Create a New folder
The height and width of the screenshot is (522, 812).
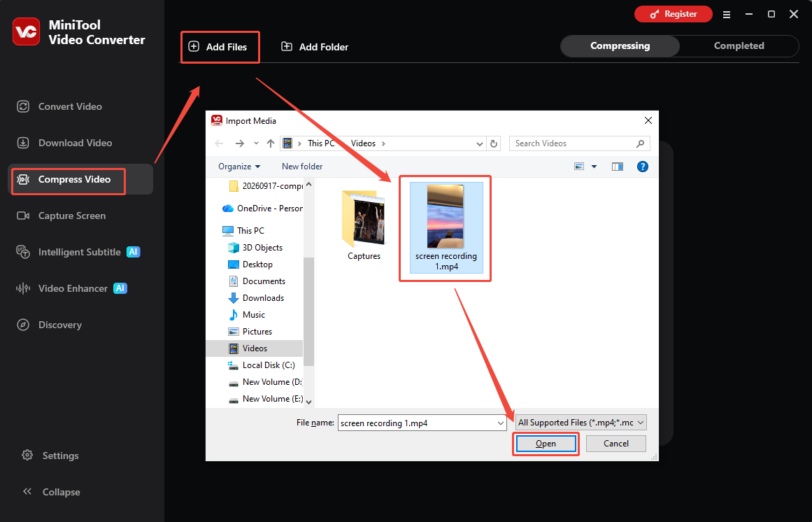point(302,167)
